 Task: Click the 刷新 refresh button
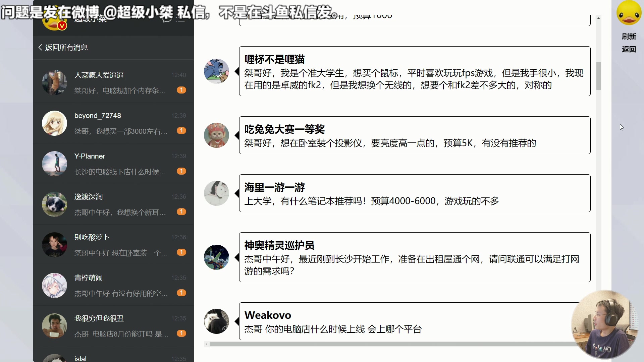(x=629, y=37)
